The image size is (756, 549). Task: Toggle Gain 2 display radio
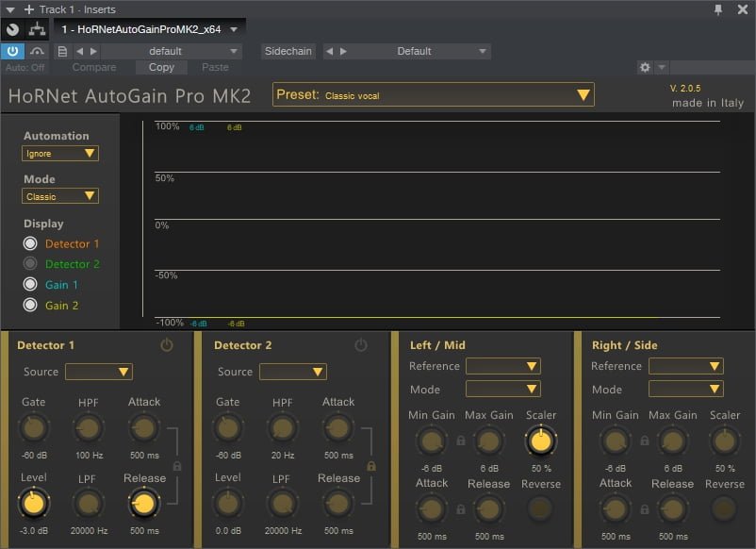click(30, 305)
